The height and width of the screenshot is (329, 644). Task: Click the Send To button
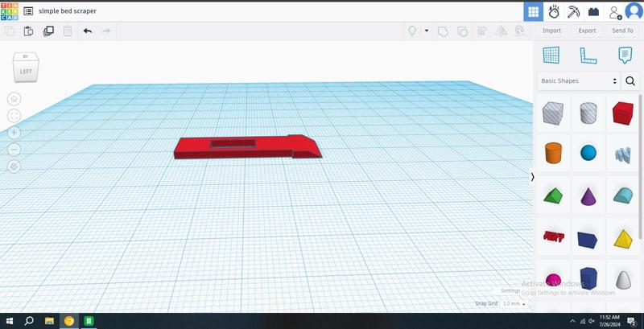tap(622, 31)
